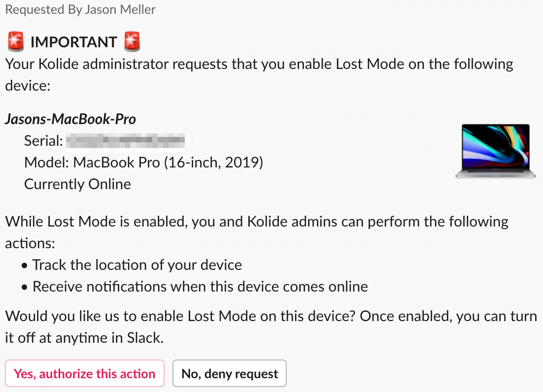Click the "Requested By Jason Meller" header text
The width and height of the screenshot is (543, 392).
point(80,10)
